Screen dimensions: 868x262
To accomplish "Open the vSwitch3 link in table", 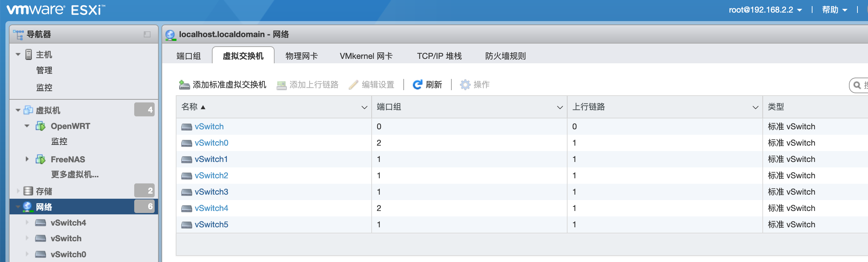I will point(212,192).
